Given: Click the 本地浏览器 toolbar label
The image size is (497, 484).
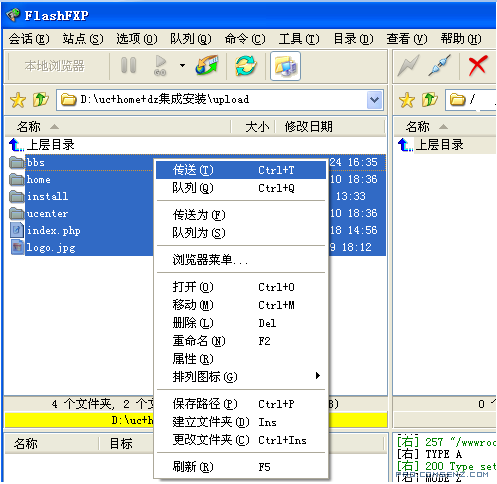Looking at the screenshot, I should [55, 66].
